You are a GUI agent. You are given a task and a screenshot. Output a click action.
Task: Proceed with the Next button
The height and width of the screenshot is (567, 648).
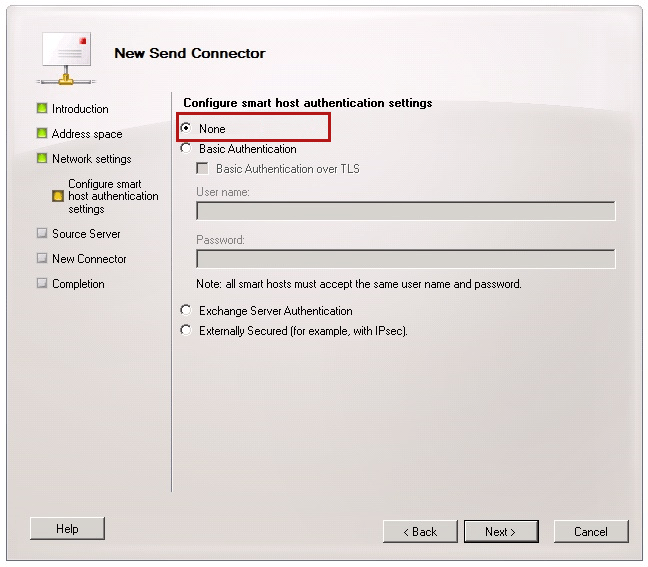click(501, 531)
